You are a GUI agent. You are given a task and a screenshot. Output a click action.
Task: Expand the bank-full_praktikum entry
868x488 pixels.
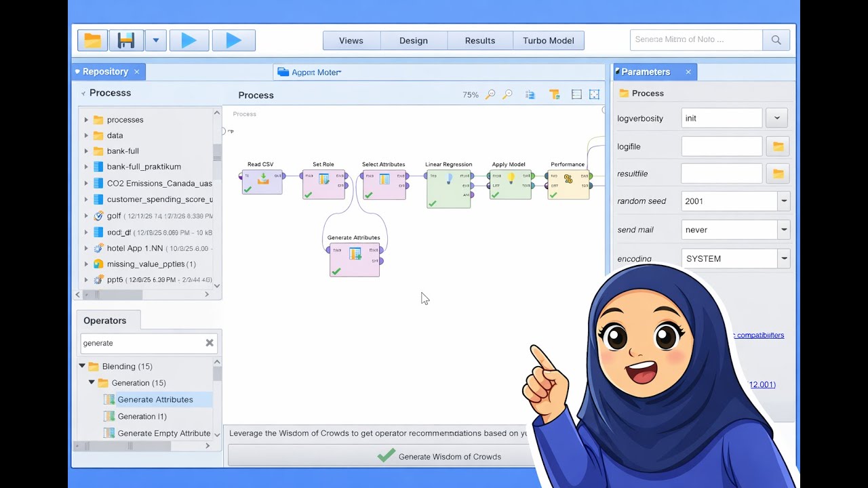pos(86,167)
